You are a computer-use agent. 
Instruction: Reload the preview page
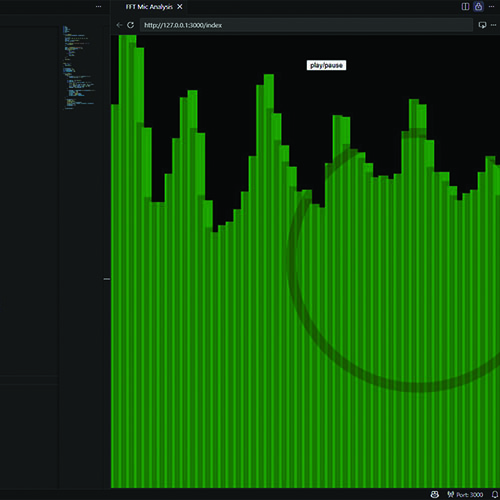[x=131, y=25]
